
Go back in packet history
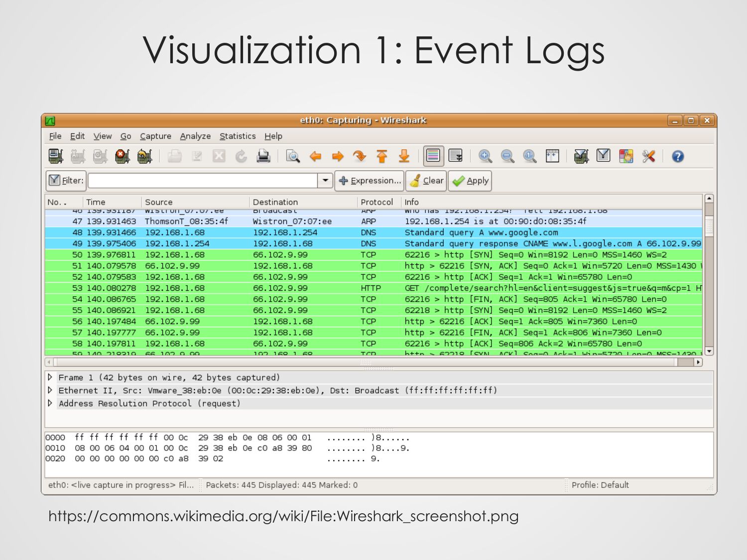click(x=315, y=156)
